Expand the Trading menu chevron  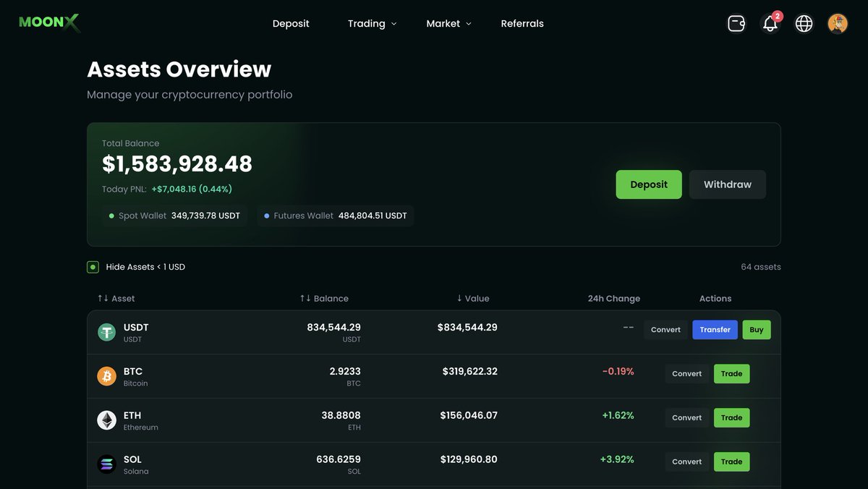tap(394, 24)
